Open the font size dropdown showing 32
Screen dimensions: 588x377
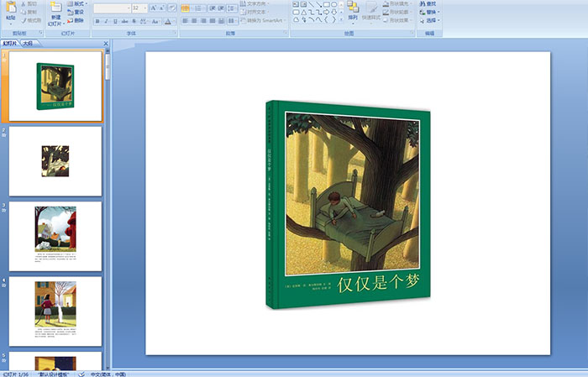click(x=144, y=8)
